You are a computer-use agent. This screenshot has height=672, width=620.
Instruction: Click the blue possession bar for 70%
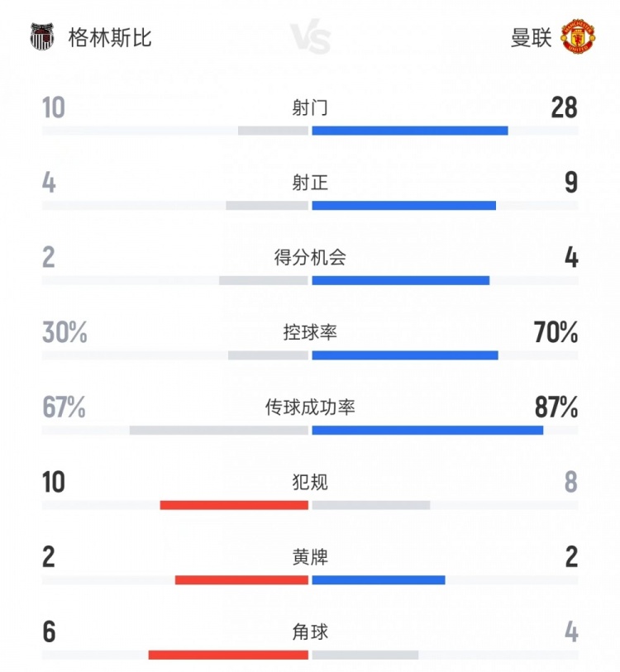pos(405,355)
